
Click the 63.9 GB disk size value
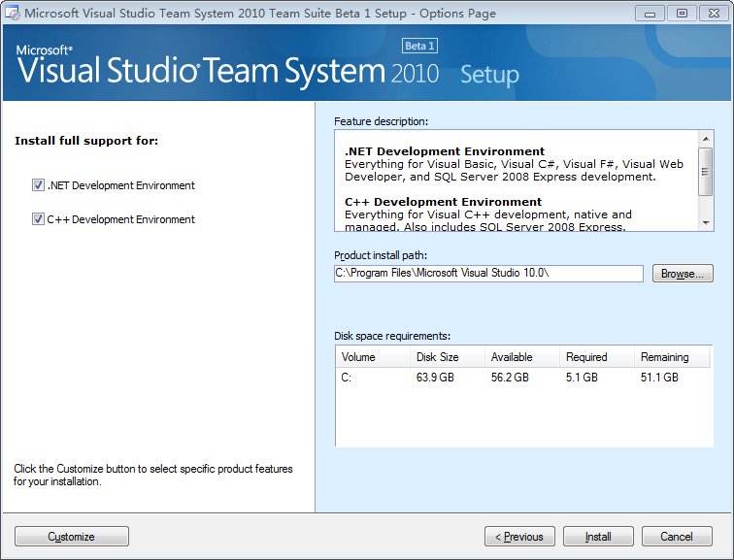(435, 378)
